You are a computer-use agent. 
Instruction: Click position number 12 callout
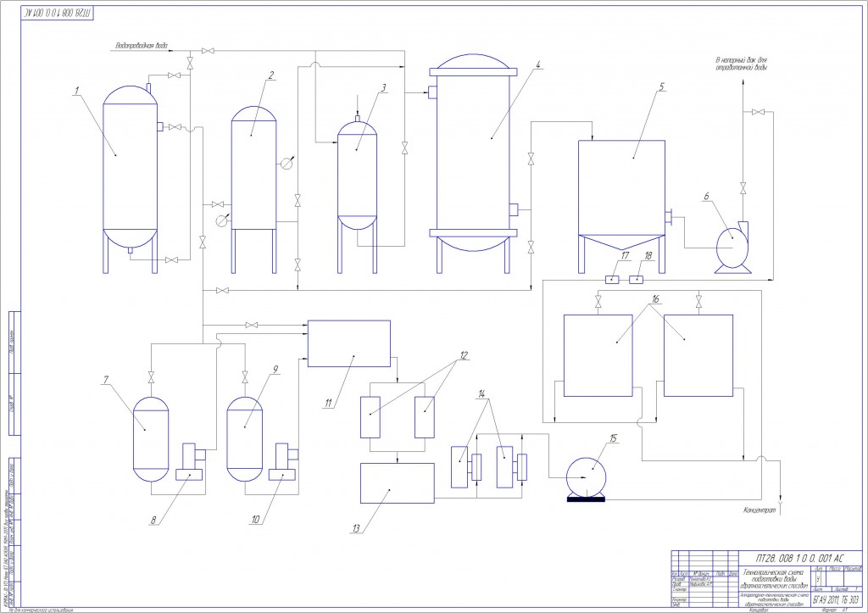(x=464, y=355)
